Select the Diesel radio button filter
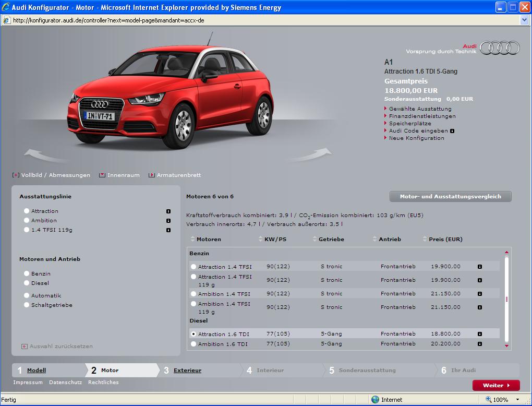 [x=27, y=283]
